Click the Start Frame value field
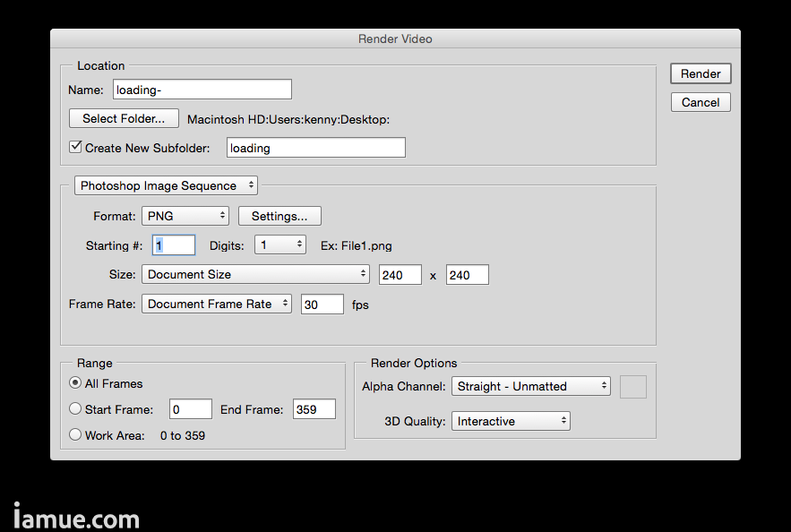The width and height of the screenshot is (791, 532). tap(191, 409)
